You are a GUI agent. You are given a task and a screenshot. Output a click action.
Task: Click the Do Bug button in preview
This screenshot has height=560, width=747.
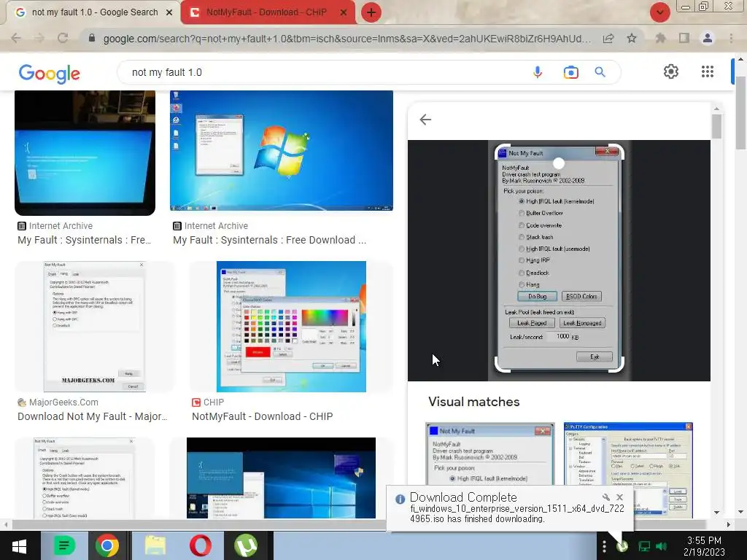pyautogui.click(x=538, y=296)
